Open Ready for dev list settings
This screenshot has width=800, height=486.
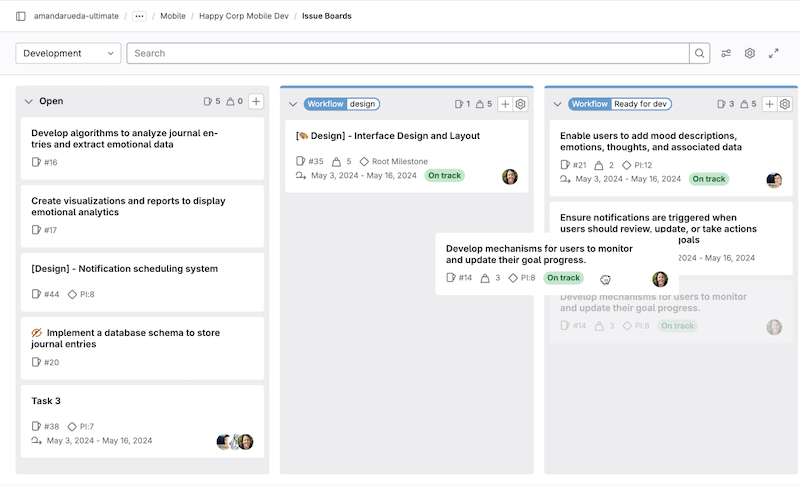[x=785, y=104]
